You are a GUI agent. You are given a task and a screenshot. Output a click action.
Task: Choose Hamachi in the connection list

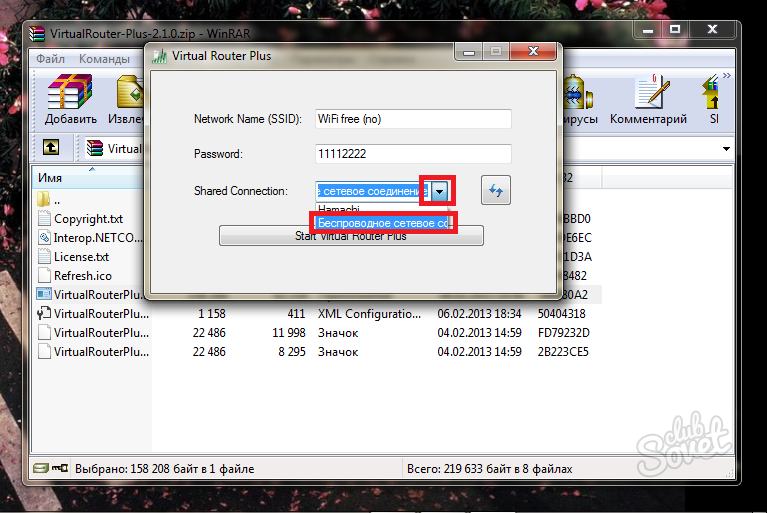[x=340, y=209]
